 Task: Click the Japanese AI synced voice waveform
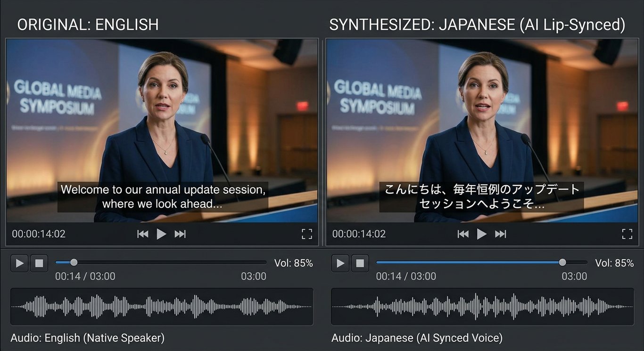[482, 307]
